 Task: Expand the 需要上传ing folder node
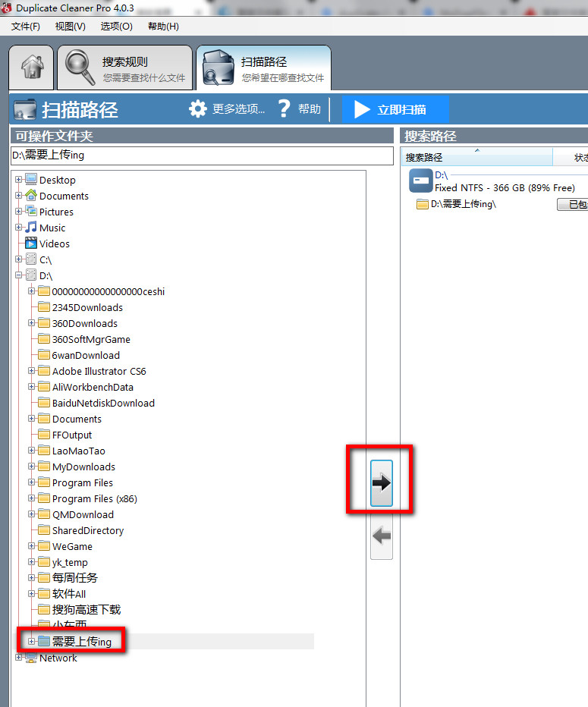pos(32,641)
